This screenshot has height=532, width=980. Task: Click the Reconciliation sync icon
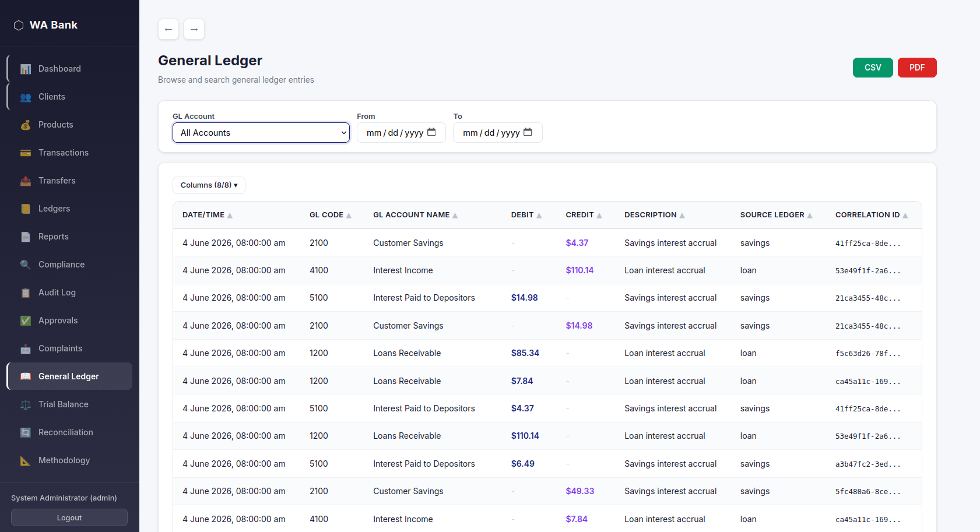26,432
